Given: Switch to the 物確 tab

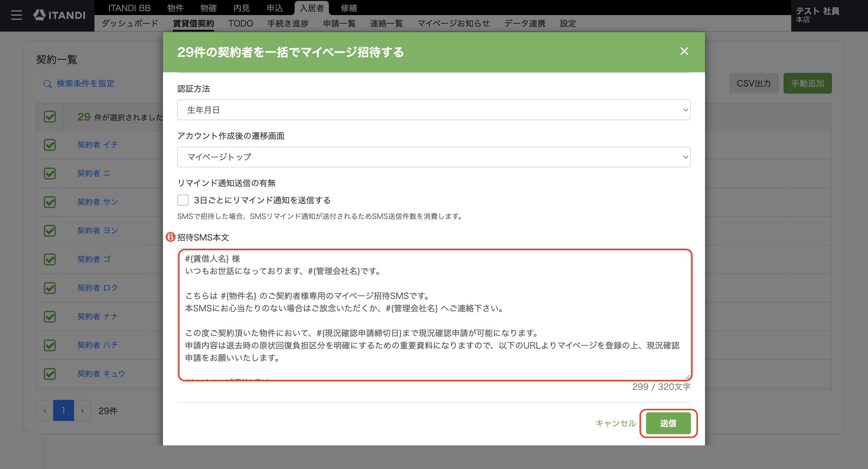Looking at the screenshot, I should 208,8.
